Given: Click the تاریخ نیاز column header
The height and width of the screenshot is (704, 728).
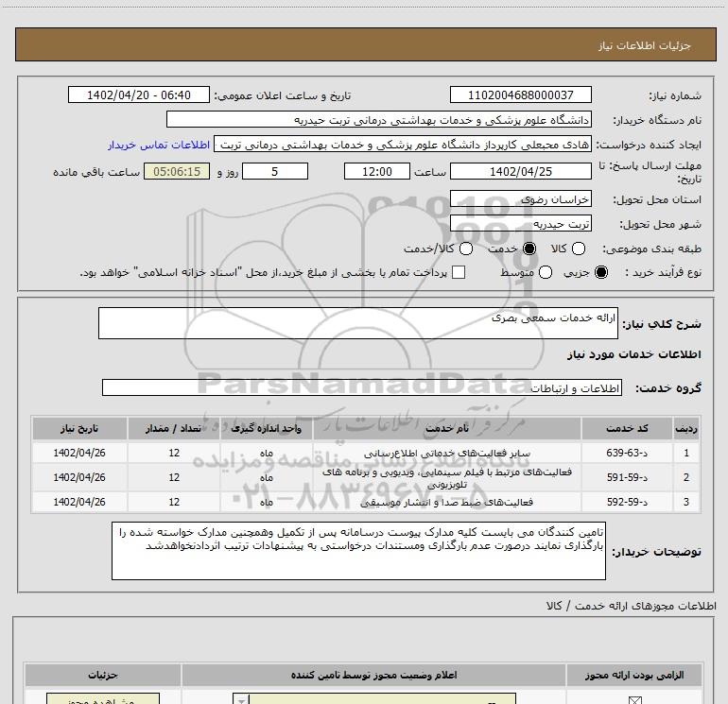Looking at the screenshot, I should [79, 428].
